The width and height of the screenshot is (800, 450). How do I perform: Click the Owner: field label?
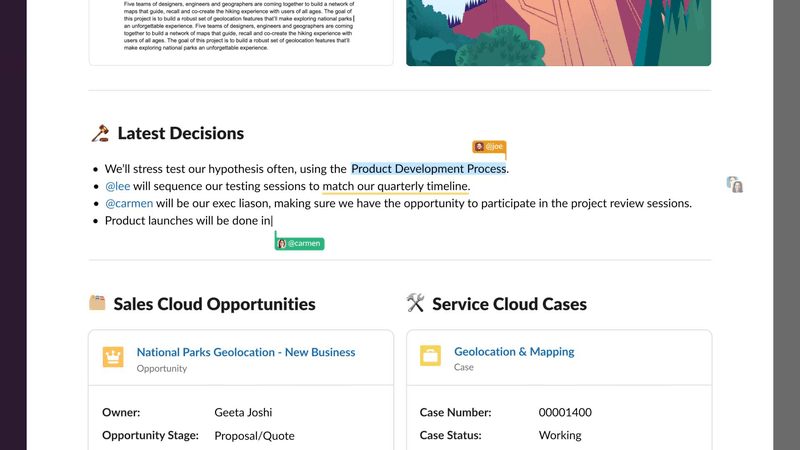(x=121, y=412)
